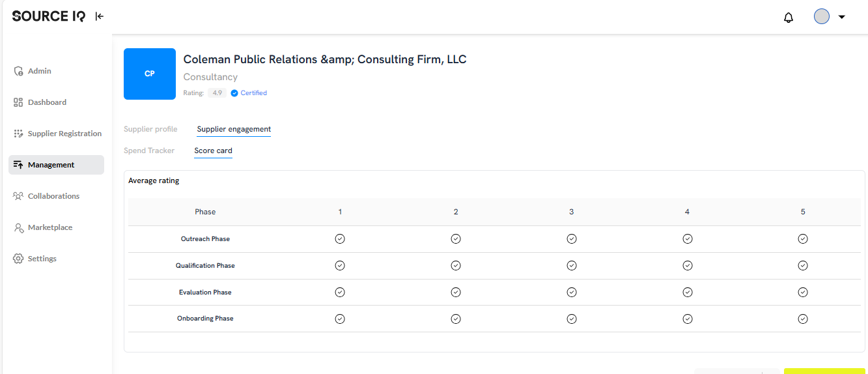Click the CP supplier avatar thumbnail
This screenshot has width=868, height=374.
point(150,74)
